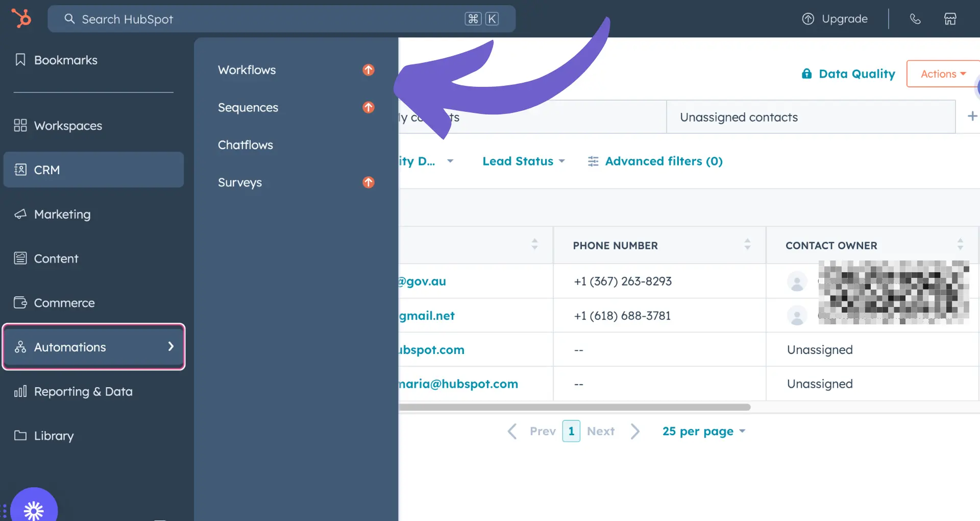Click into the Search HubSpot field
Viewport: 980px width, 521px height.
tap(282, 19)
